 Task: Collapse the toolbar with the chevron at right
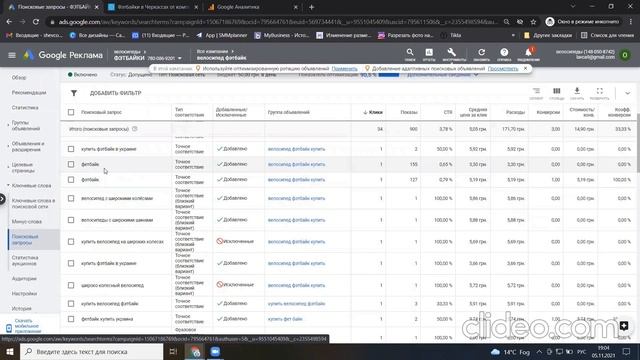[627, 93]
